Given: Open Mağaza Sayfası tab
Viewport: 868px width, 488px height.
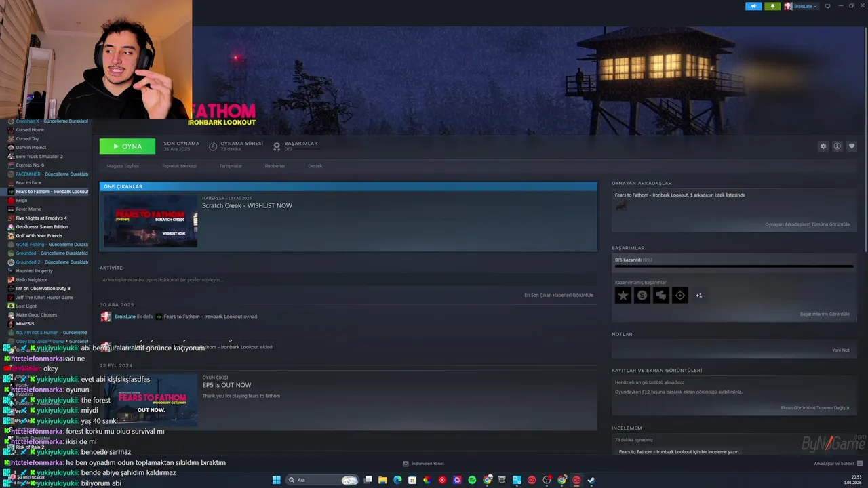Looking at the screenshot, I should coord(123,166).
